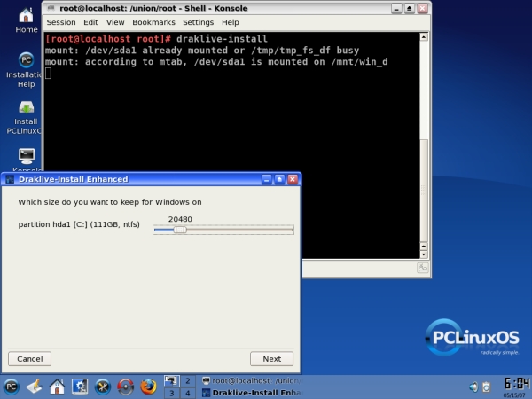Open View menu in Konsole
Image resolution: width=532 pixels, height=399 pixels.
tap(115, 22)
